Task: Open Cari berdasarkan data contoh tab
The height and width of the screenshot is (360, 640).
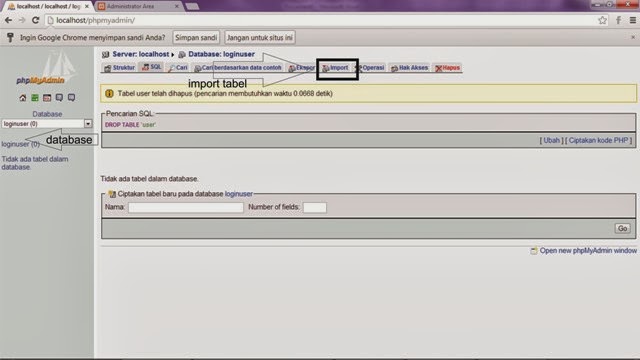Action: pyautogui.click(x=238, y=68)
